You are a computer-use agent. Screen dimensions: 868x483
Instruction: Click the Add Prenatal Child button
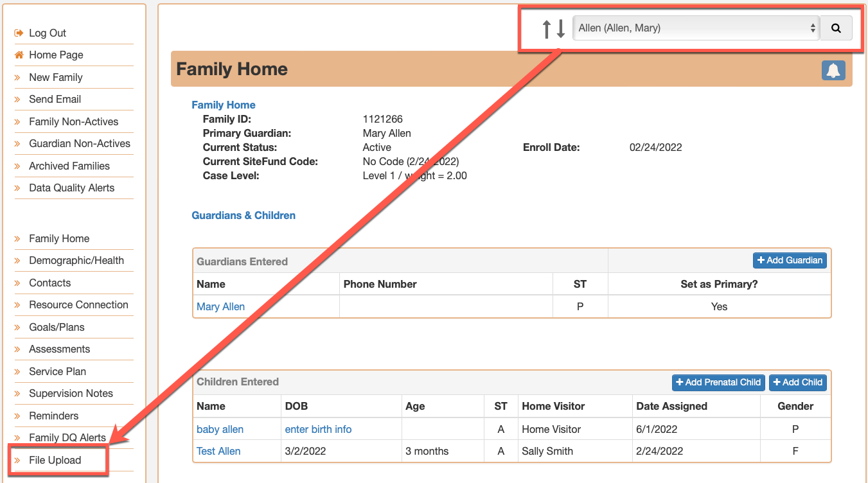[x=718, y=382]
